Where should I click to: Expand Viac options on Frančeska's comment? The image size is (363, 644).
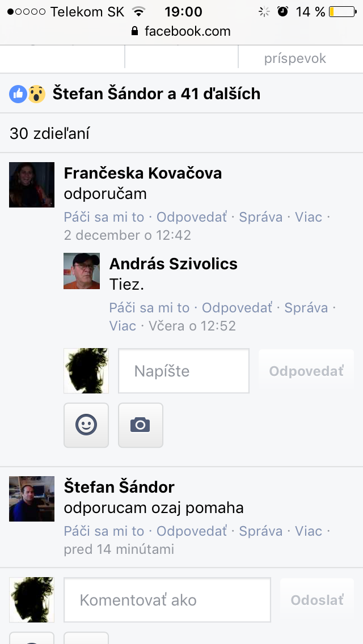pyautogui.click(x=309, y=217)
